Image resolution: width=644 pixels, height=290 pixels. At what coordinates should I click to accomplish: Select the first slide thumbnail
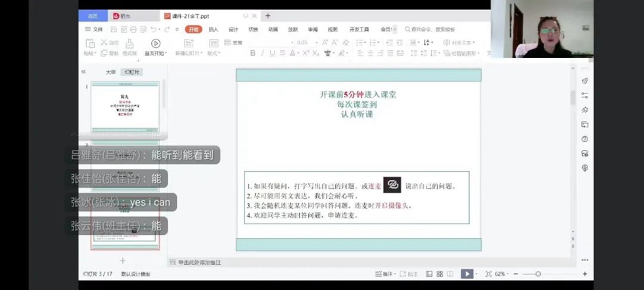click(125, 107)
